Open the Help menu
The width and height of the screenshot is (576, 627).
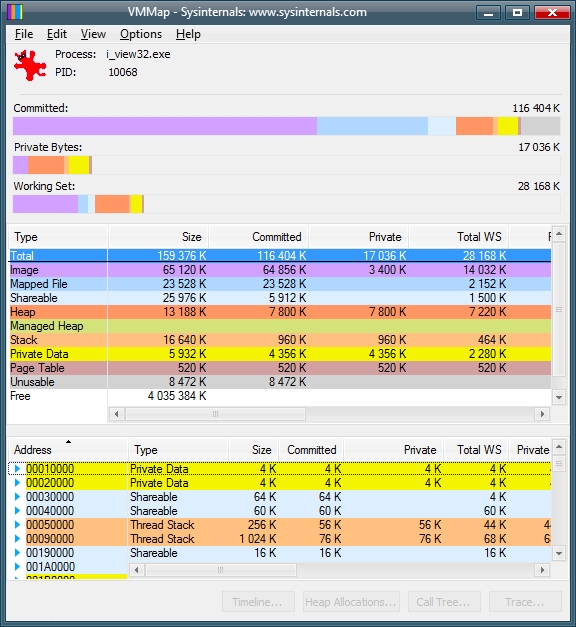[x=188, y=34]
